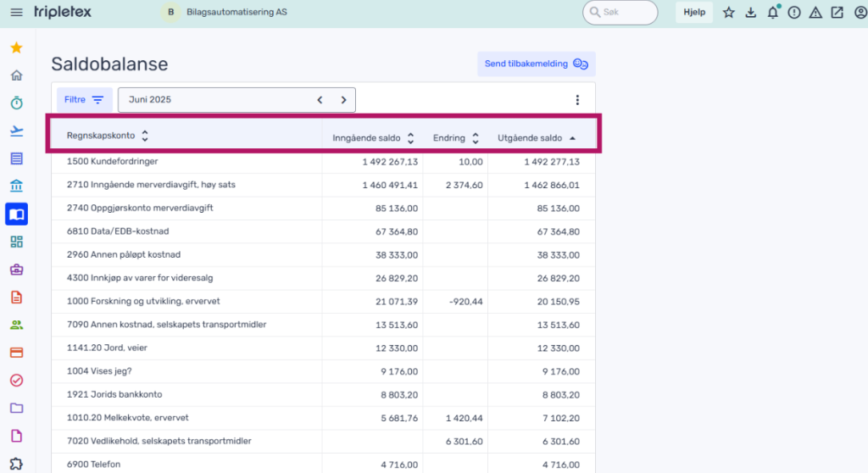Screen dimensions: 868x473
Task: Open account 1500 Kundefordringer
Action: pyautogui.click(x=113, y=161)
